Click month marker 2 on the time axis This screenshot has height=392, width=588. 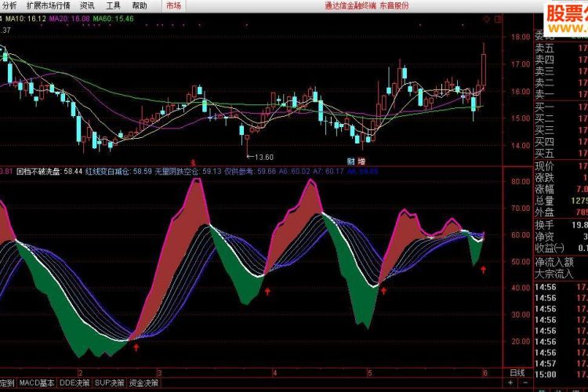tap(80, 373)
